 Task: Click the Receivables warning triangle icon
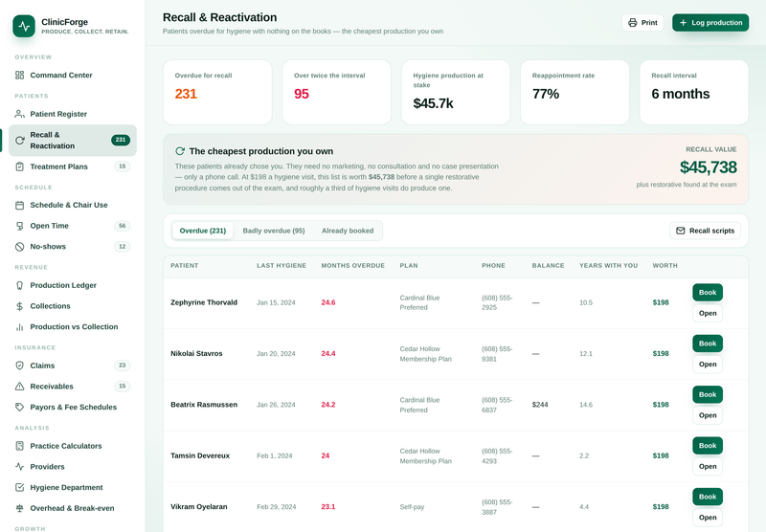pyautogui.click(x=19, y=387)
